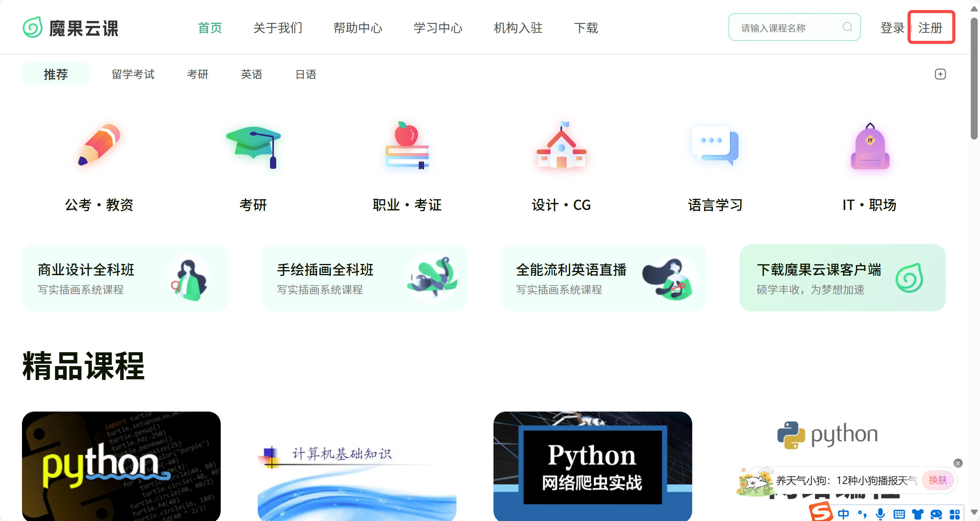Open the Sogou soft keyboard icon

point(899,514)
